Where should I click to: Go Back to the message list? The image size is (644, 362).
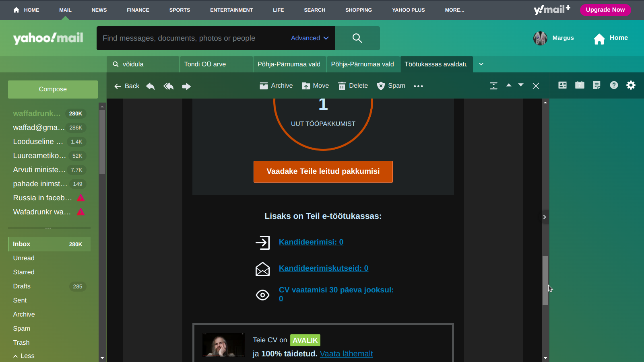127,86
